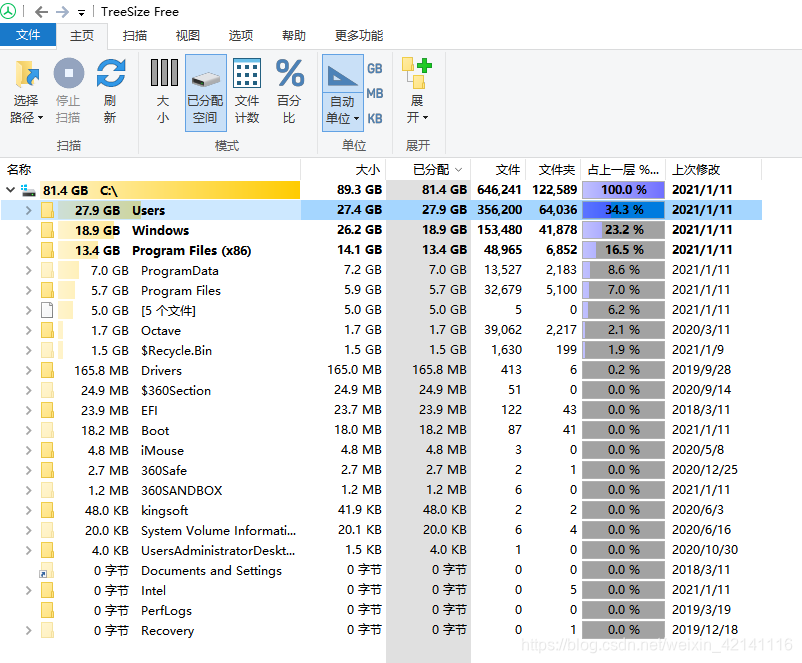The image size is (802, 663).
Task: Click the iMouse folder icon
Action: pyautogui.click(x=48, y=450)
